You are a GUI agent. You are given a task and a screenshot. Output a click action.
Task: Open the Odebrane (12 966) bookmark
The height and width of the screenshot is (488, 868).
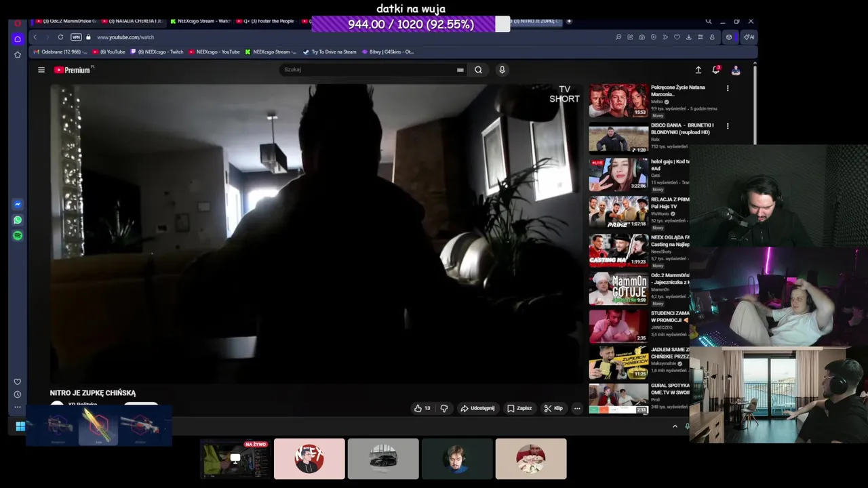[x=60, y=52]
